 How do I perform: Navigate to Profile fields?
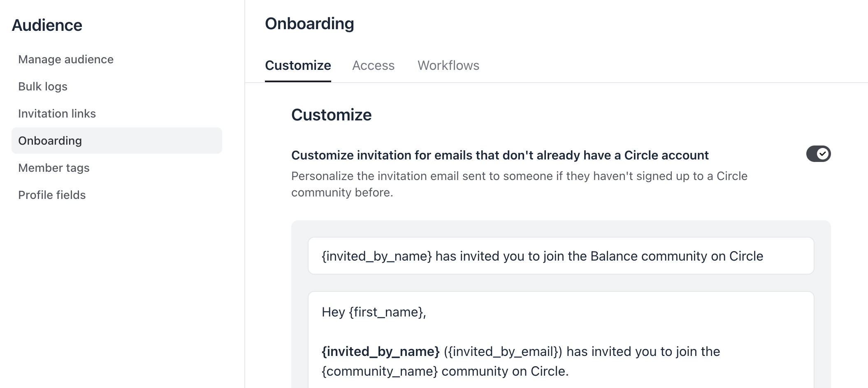(52, 195)
